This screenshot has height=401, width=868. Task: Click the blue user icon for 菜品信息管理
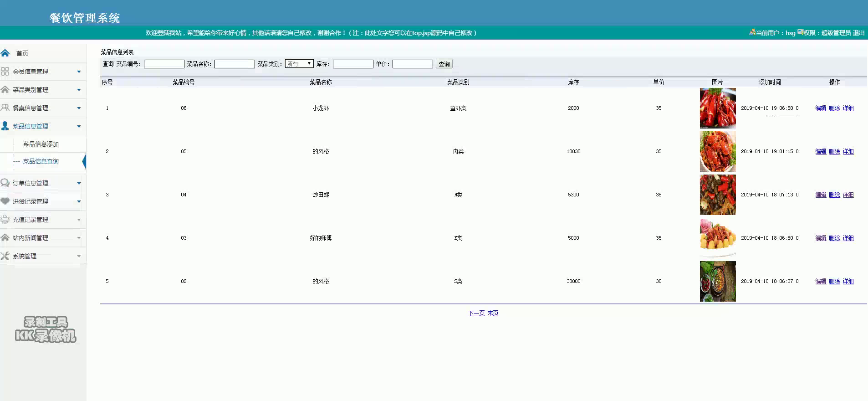(5, 126)
